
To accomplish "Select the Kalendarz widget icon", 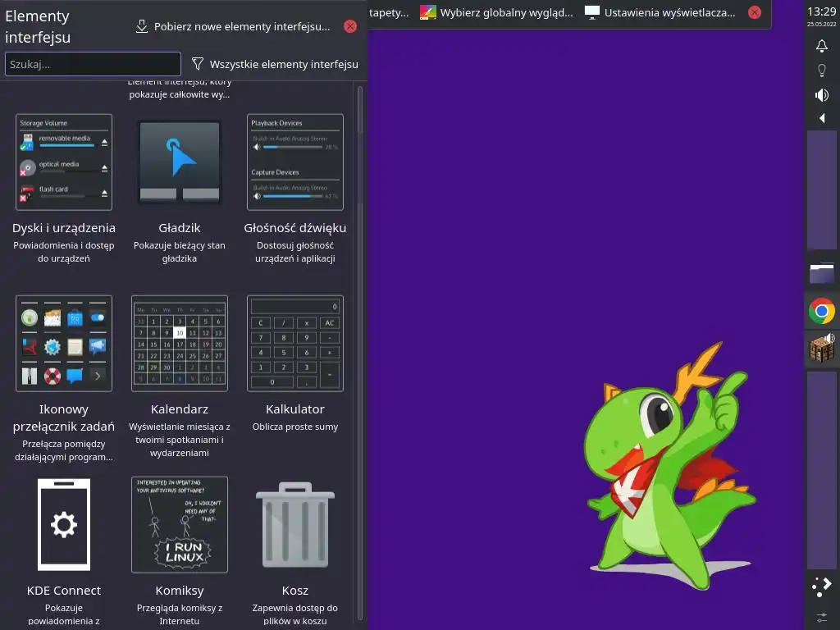I will click(180, 344).
